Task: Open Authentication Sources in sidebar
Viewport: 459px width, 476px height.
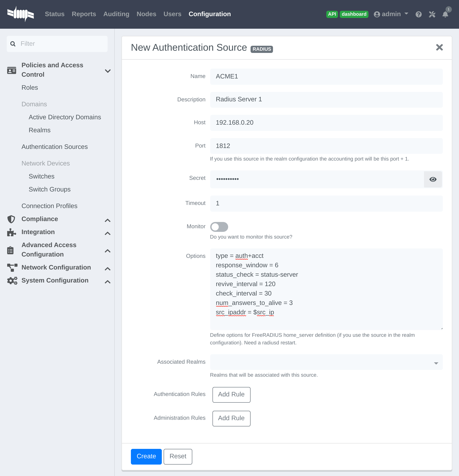Action: pos(55,147)
